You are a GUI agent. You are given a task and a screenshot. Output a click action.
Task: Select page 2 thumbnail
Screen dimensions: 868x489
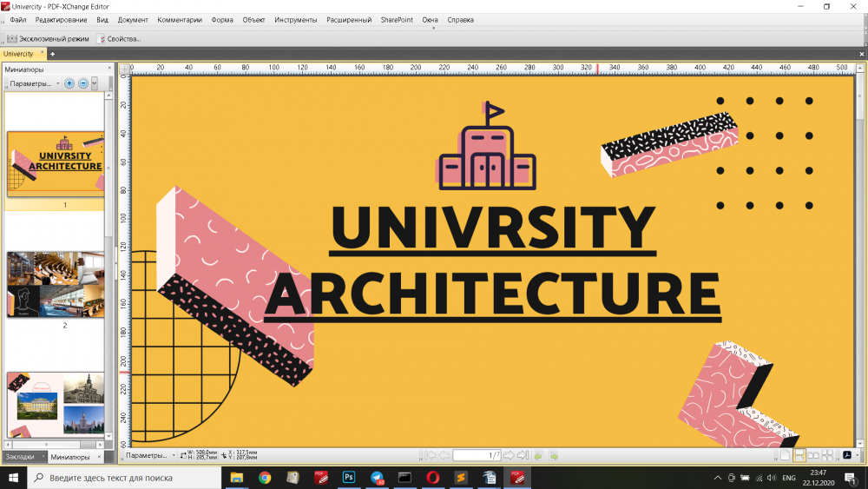pos(56,285)
